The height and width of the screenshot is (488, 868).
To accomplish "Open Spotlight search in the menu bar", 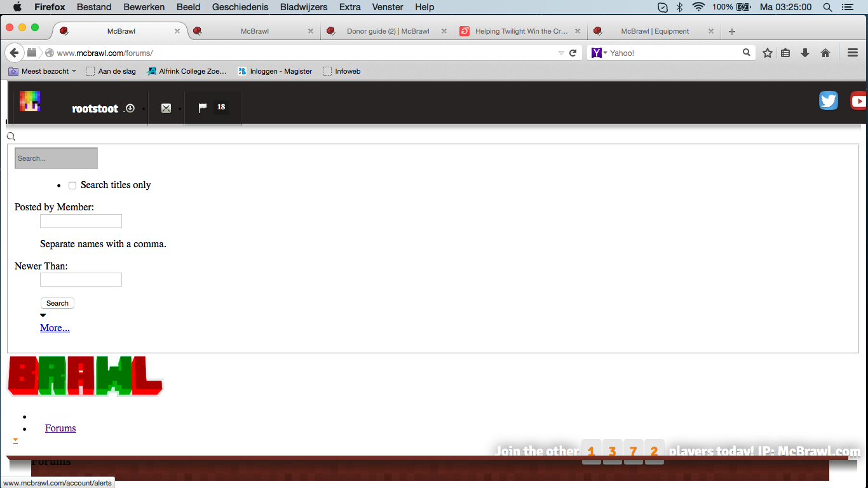I will [x=827, y=7].
